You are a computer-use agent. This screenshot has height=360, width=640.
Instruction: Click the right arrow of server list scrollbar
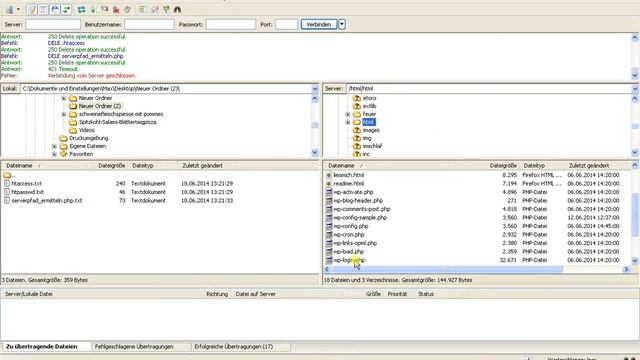point(627,269)
